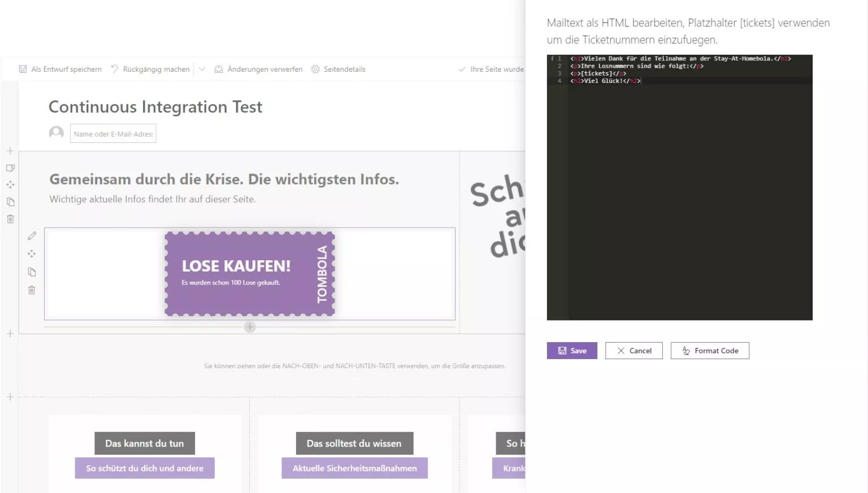Save the HTML mail text
Screen dimensions: 868x493
tap(571, 350)
